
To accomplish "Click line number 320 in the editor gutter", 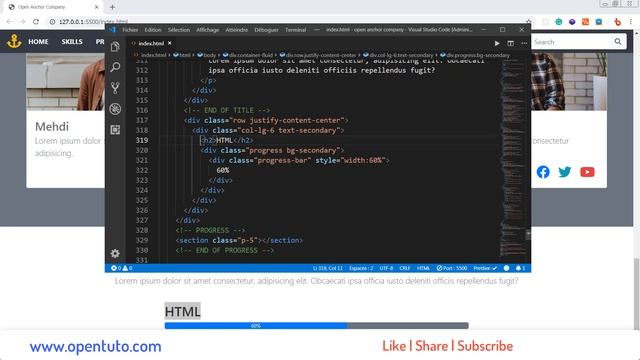I will point(142,150).
